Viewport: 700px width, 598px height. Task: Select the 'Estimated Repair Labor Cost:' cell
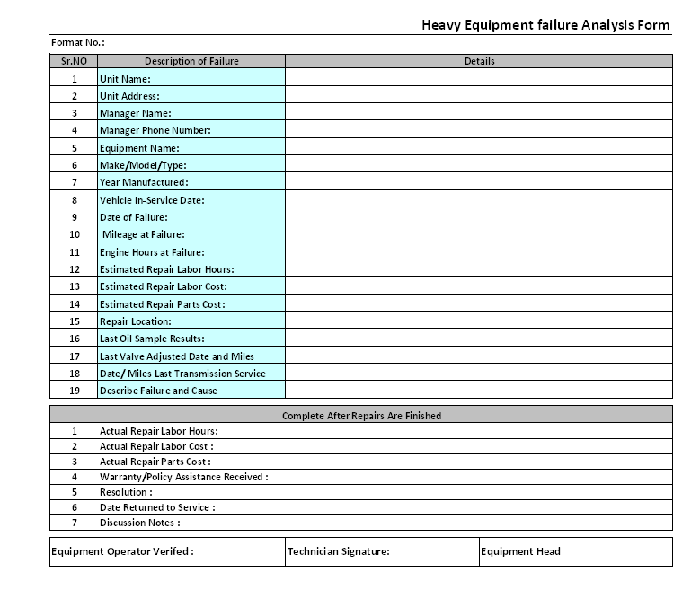tap(191, 285)
